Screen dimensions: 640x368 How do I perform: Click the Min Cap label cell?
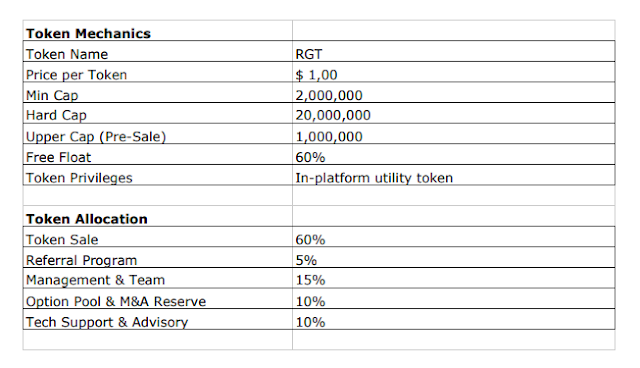[x=158, y=92]
